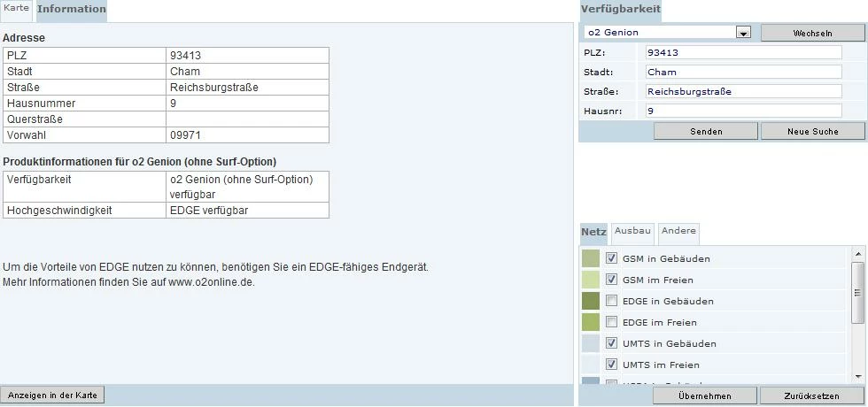Switch to the Karte tab
This screenshot has width=868, height=407.
click(16, 10)
